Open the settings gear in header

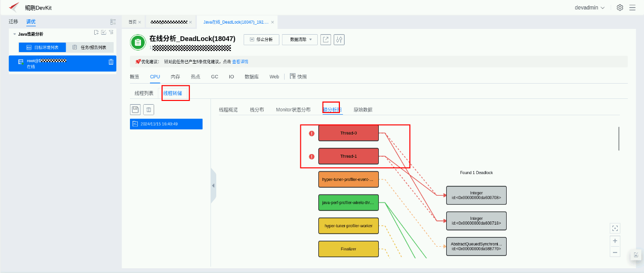tap(620, 7)
